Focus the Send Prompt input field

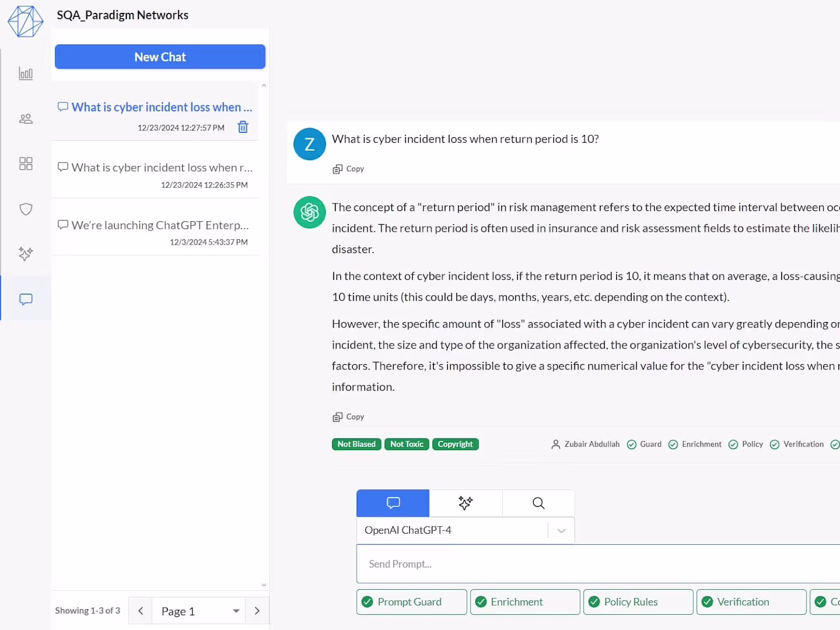click(x=598, y=564)
